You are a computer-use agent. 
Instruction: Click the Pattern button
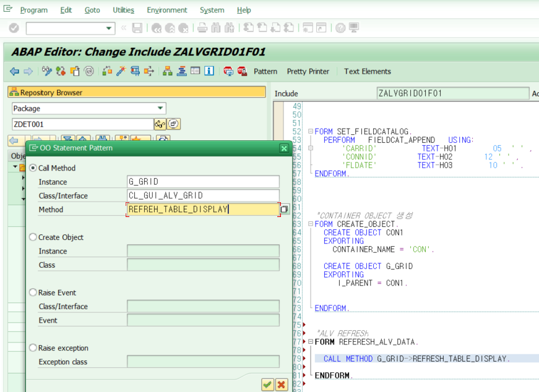click(x=265, y=72)
